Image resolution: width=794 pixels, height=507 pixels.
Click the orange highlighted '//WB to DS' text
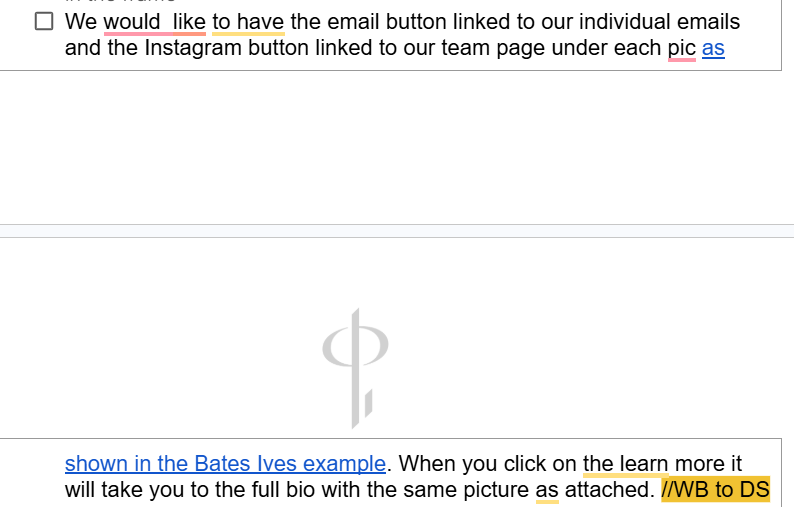click(715, 490)
